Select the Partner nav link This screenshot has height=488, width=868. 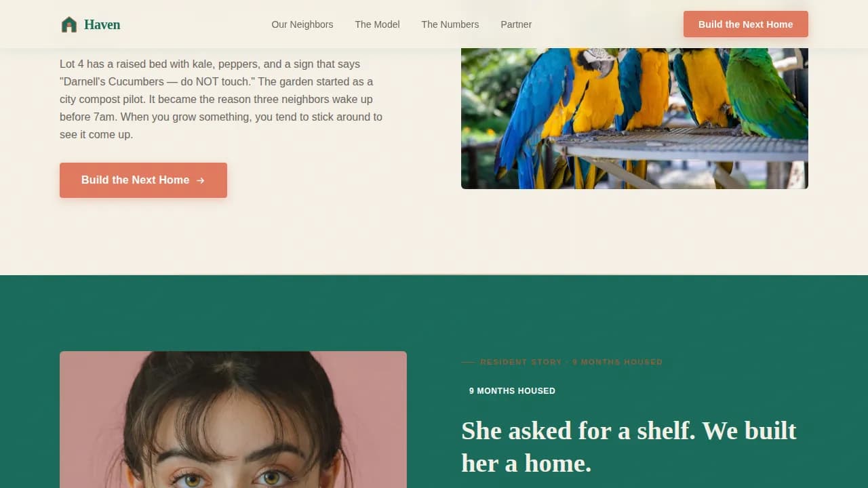[x=516, y=24]
